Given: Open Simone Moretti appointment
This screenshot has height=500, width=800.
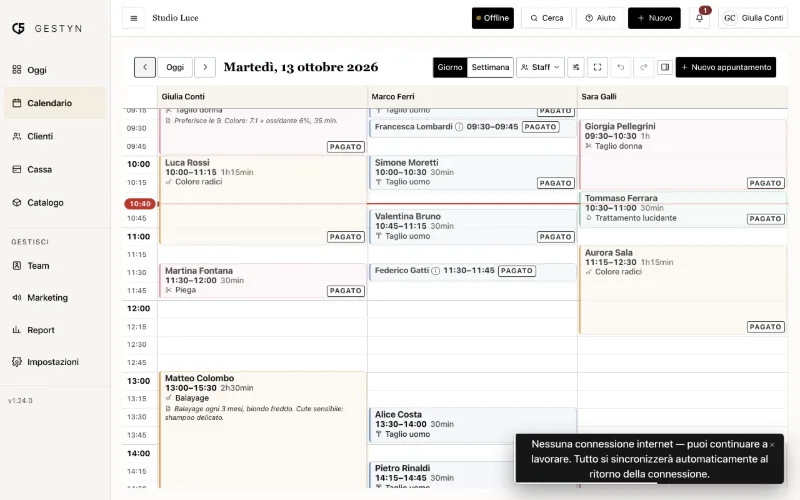Looking at the screenshot, I should coord(472,173).
